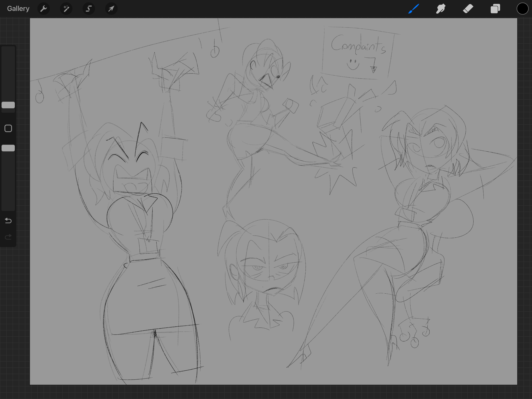Activate the Transform arrow tool
The height and width of the screenshot is (399, 532).
point(111,9)
